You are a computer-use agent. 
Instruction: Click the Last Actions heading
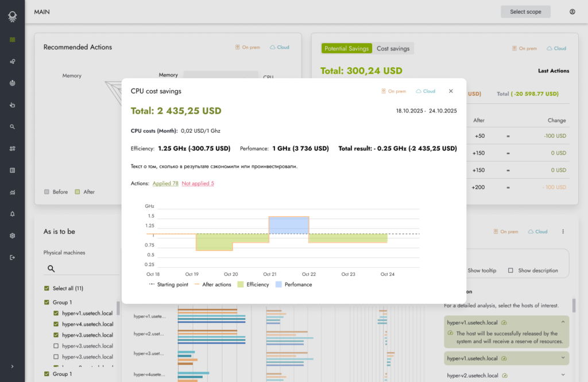click(x=554, y=71)
